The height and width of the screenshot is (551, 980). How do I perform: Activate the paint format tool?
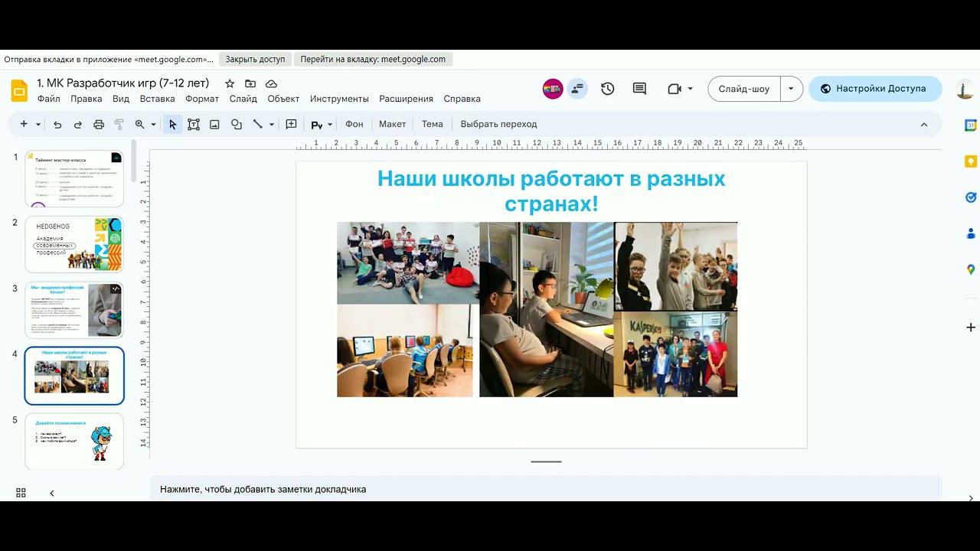pos(119,124)
